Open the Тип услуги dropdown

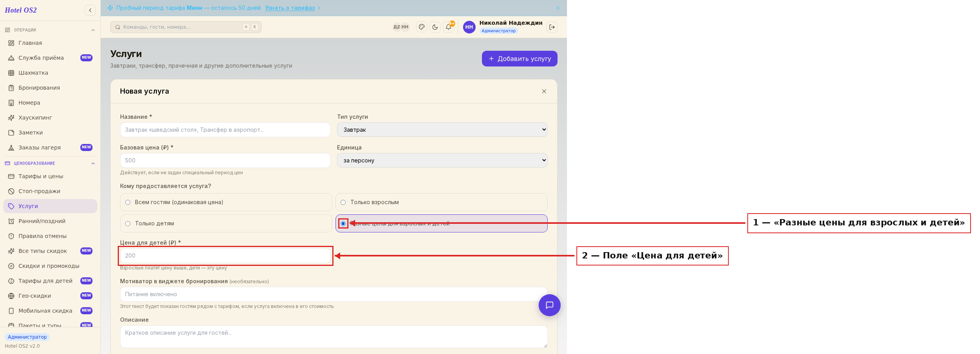point(442,130)
